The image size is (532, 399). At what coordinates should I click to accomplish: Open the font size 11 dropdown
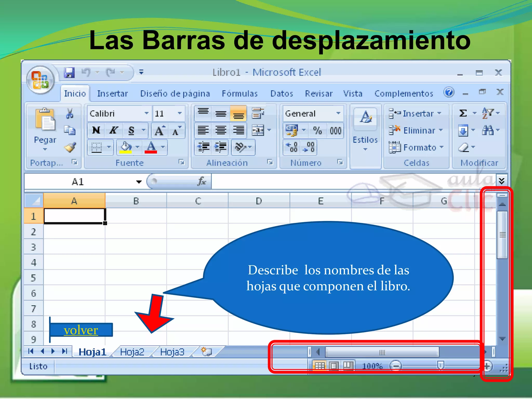point(180,113)
